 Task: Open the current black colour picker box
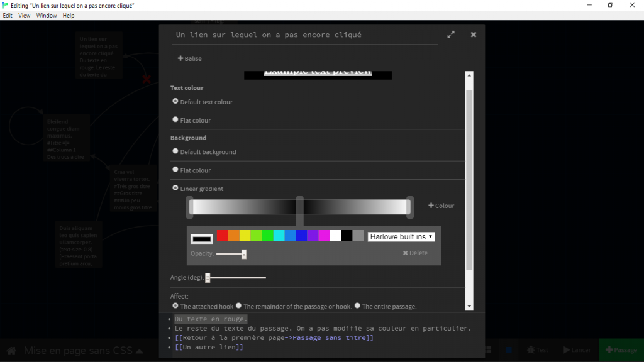(x=202, y=239)
